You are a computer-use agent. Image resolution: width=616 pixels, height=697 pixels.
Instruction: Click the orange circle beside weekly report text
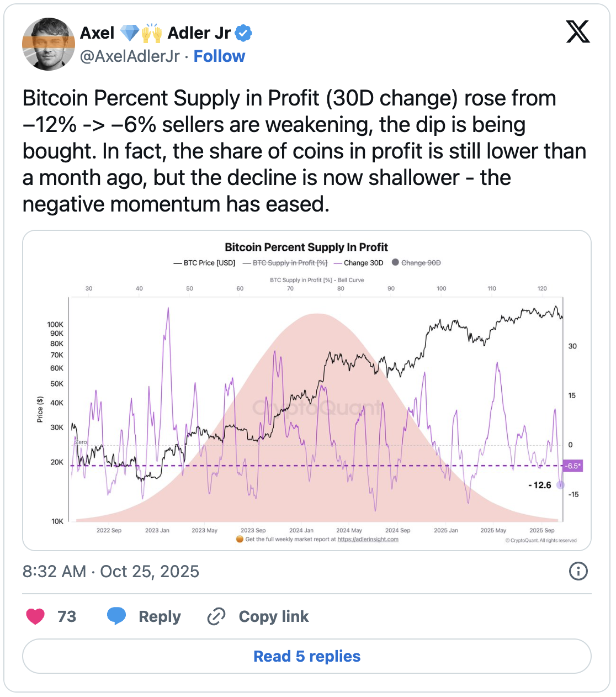[240, 539]
